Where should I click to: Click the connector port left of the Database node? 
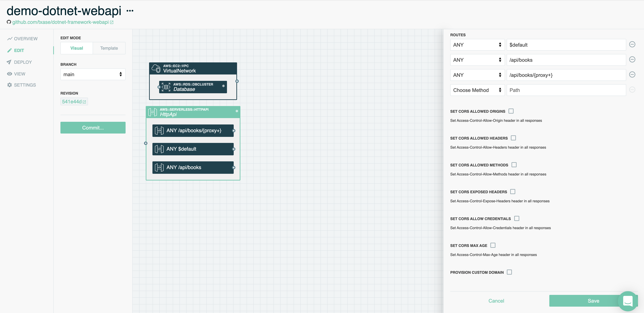coord(159,87)
